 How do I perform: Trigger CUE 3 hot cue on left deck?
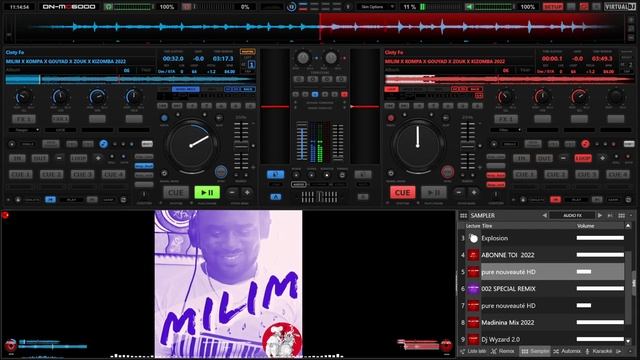click(x=82, y=174)
